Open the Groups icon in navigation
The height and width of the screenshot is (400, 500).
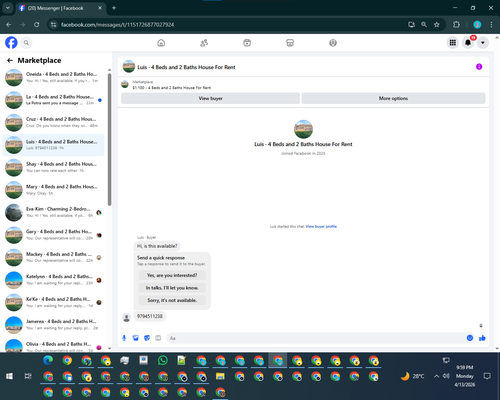(333, 43)
